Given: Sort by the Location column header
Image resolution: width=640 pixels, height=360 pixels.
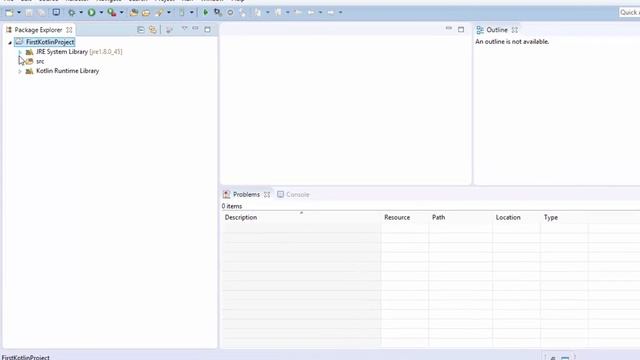Looking at the screenshot, I should click(x=517, y=218).
